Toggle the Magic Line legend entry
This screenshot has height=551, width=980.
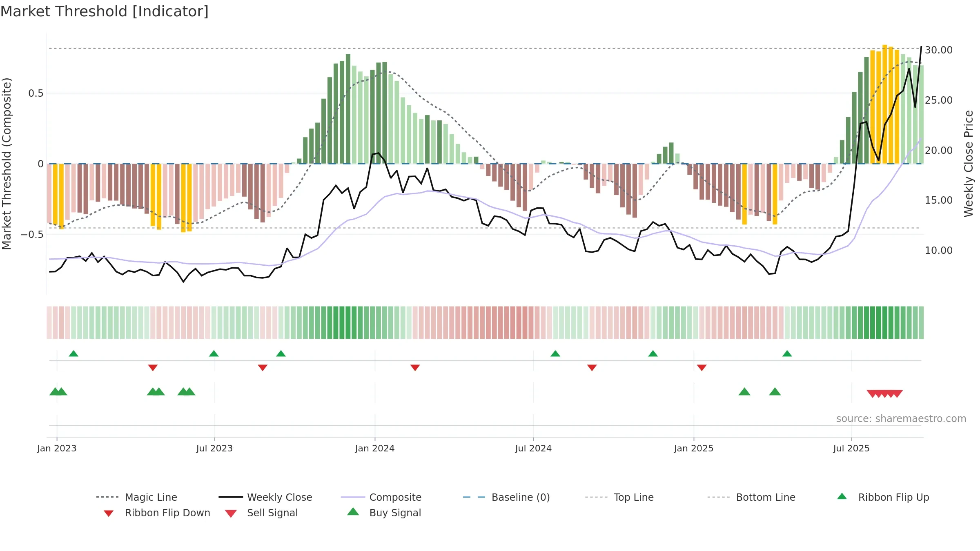[136, 497]
